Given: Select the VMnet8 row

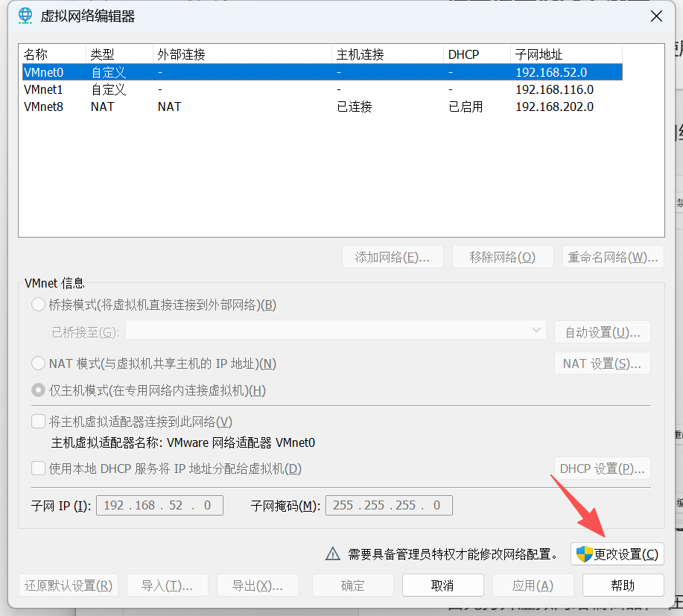Looking at the screenshot, I should pos(323,107).
